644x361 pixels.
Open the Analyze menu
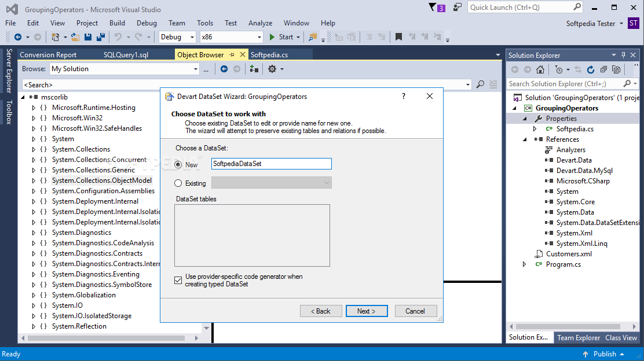point(260,23)
